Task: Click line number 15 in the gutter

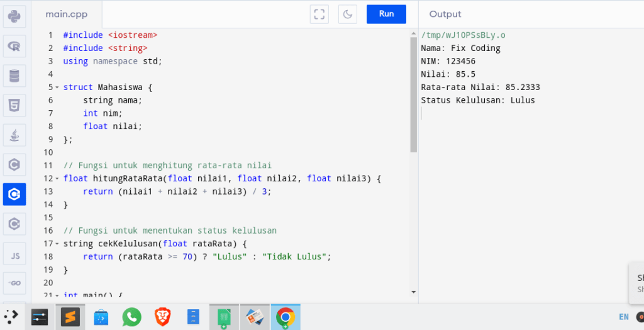Action: pos(48,218)
